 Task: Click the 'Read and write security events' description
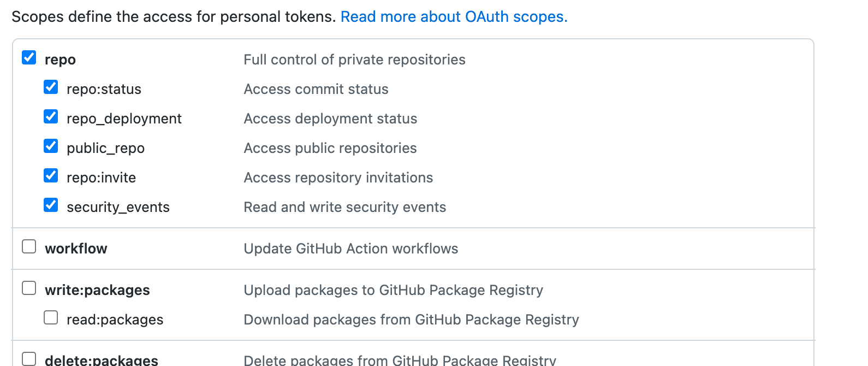tap(344, 207)
